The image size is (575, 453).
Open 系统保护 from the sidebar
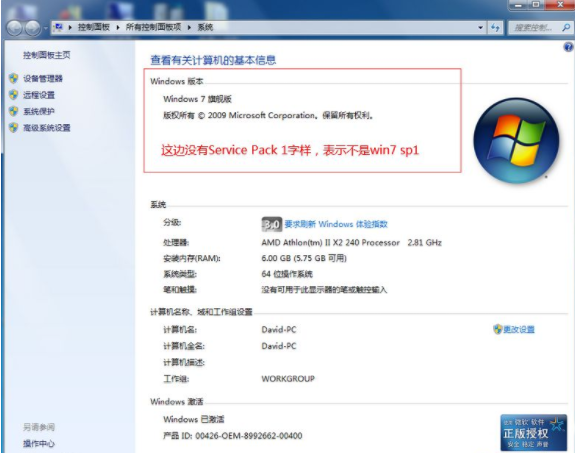tap(39, 111)
